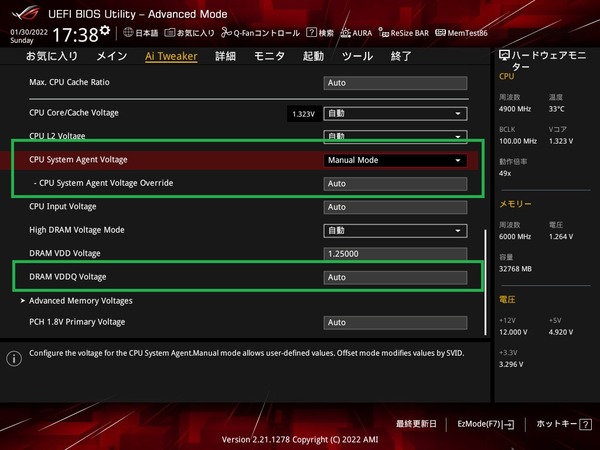The width and height of the screenshot is (600, 450).
Task: Click the settings list scrollbar
Action: pos(486,282)
